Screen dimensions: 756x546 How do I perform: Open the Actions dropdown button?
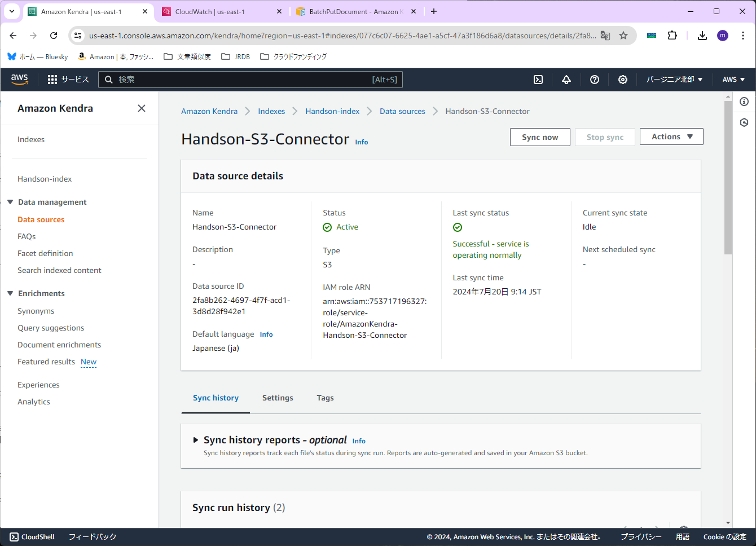[671, 136]
